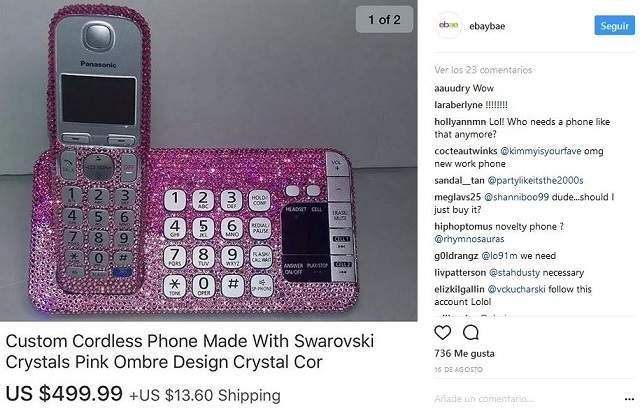Click the pink crystal phone photo
640x416 pixels.
pos(209,160)
